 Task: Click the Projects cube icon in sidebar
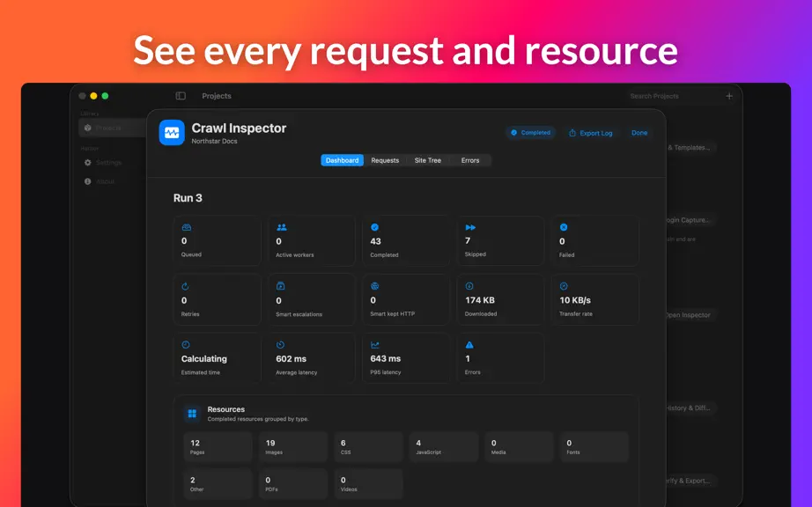point(87,128)
